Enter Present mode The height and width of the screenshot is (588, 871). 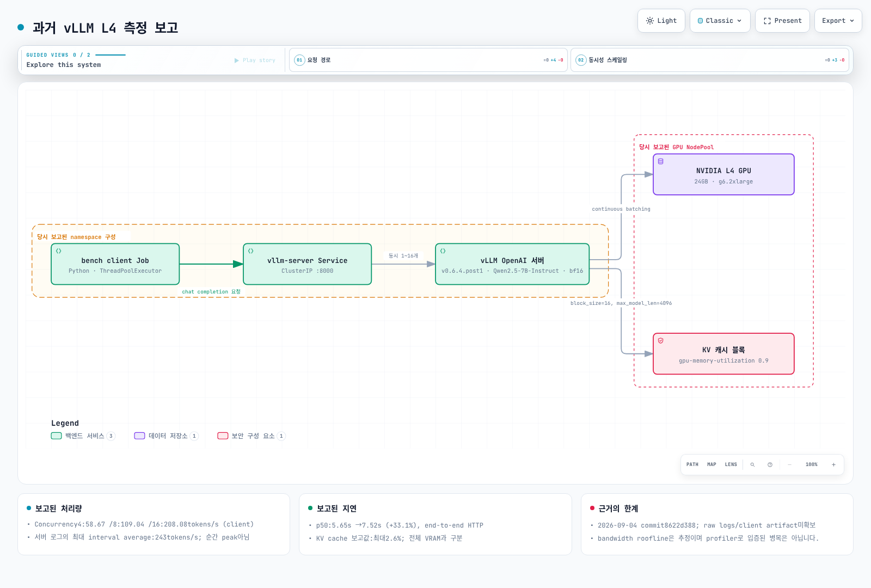pos(782,21)
